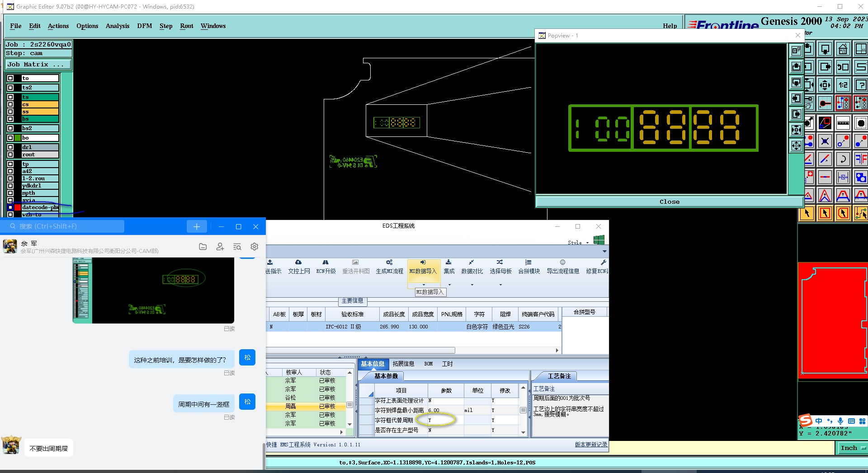Click the Home view icon in Genesis toolbar
This screenshot has width=868, height=473.
tap(843, 49)
